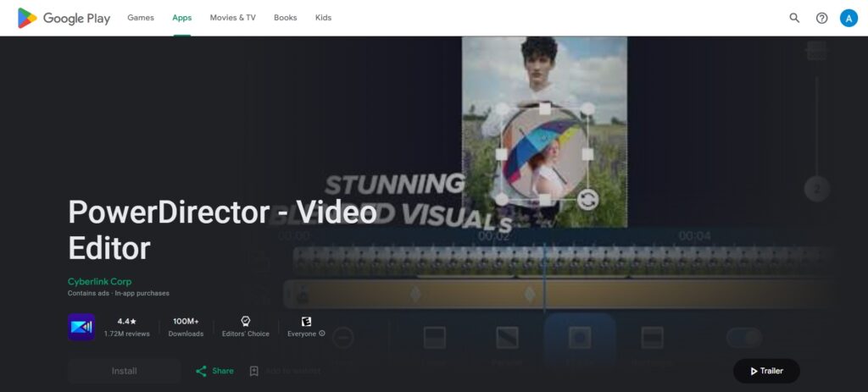Select the Apps tab

(181, 18)
